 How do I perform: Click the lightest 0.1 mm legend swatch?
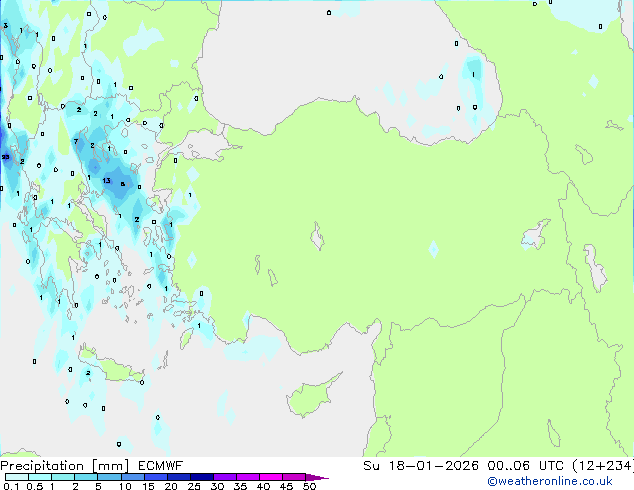pyautogui.click(x=17, y=477)
